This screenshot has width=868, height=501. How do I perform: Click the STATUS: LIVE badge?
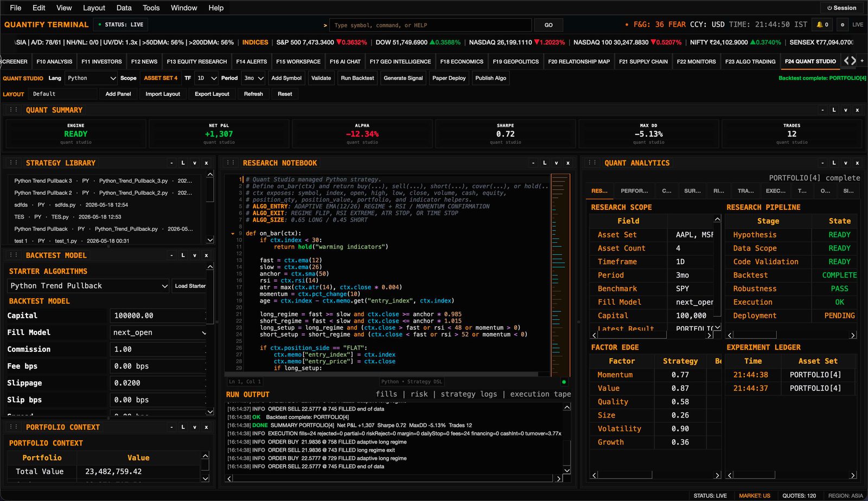(121, 25)
